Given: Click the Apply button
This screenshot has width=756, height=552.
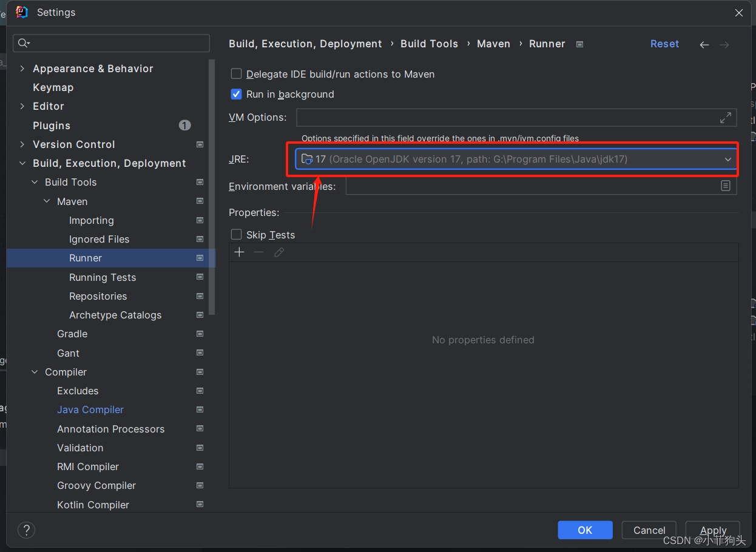Looking at the screenshot, I should point(713,530).
